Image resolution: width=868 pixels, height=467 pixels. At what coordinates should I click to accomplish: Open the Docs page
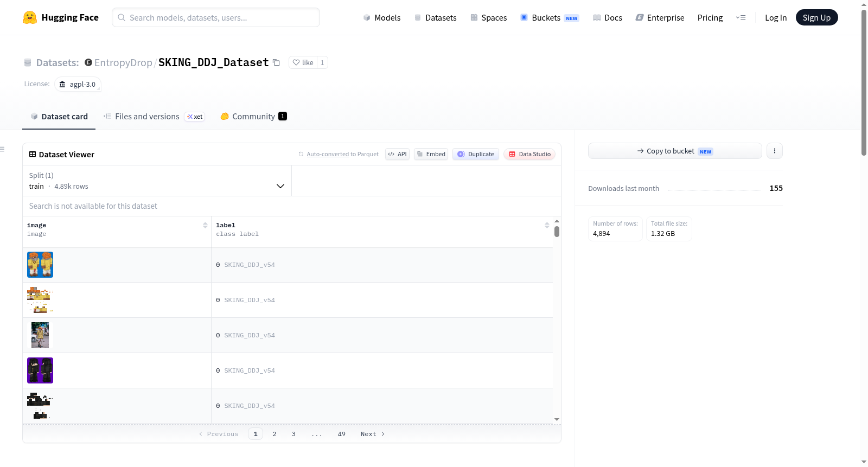[608, 17]
